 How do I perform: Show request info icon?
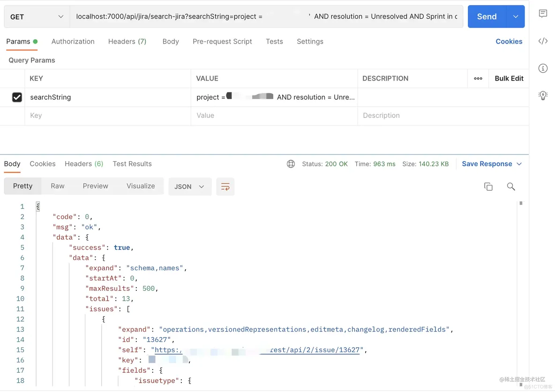[543, 68]
